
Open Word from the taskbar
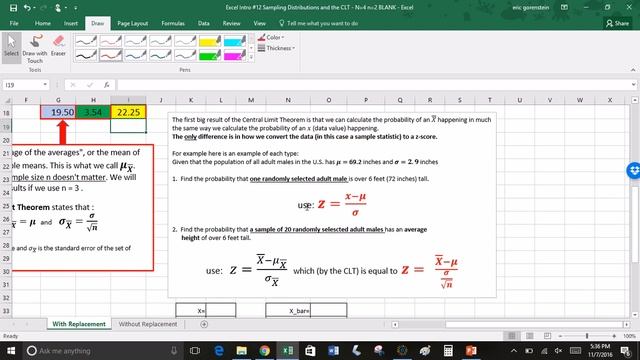point(333,351)
